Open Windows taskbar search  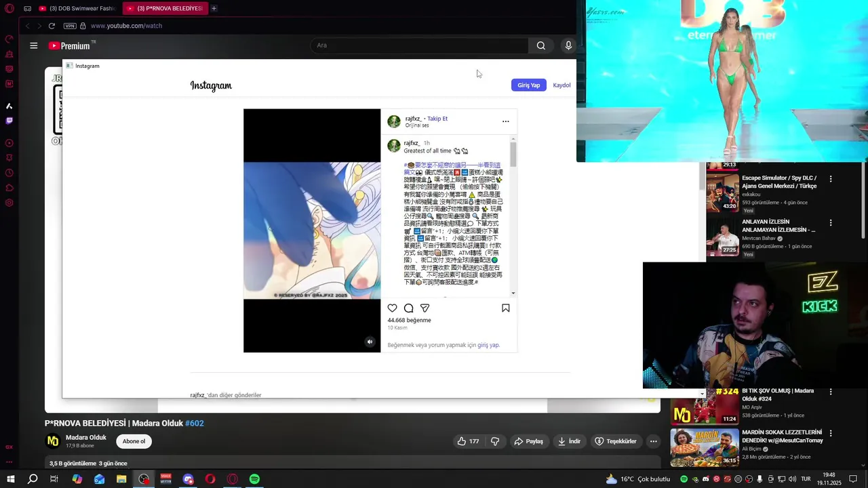pyautogui.click(x=33, y=479)
